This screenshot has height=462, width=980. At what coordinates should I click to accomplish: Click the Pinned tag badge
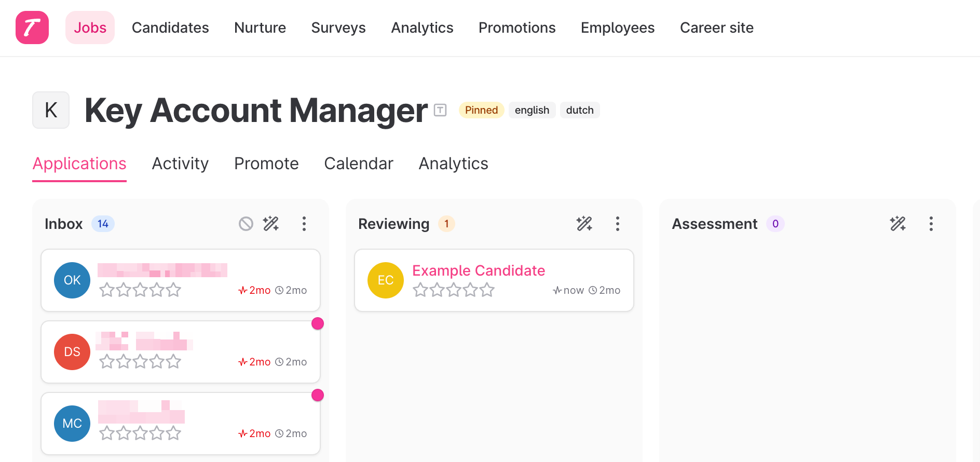481,110
